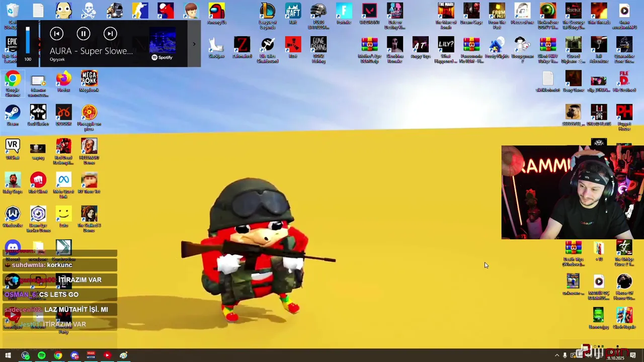
Task: Open Clash Royale desktop icon
Action: click(x=624, y=319)
